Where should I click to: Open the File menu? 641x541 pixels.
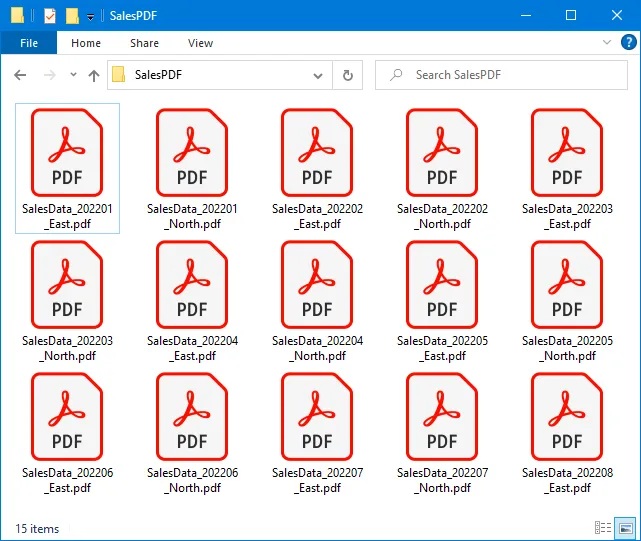29,43
